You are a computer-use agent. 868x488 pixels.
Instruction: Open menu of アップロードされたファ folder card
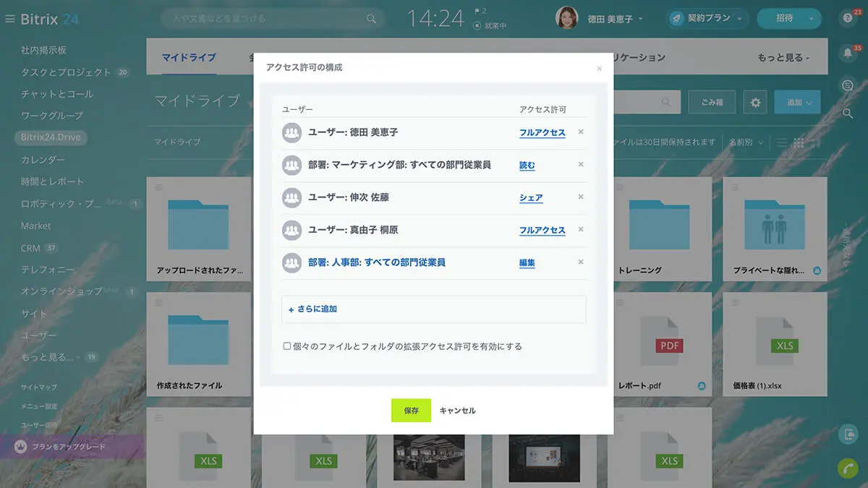point(159,187)
